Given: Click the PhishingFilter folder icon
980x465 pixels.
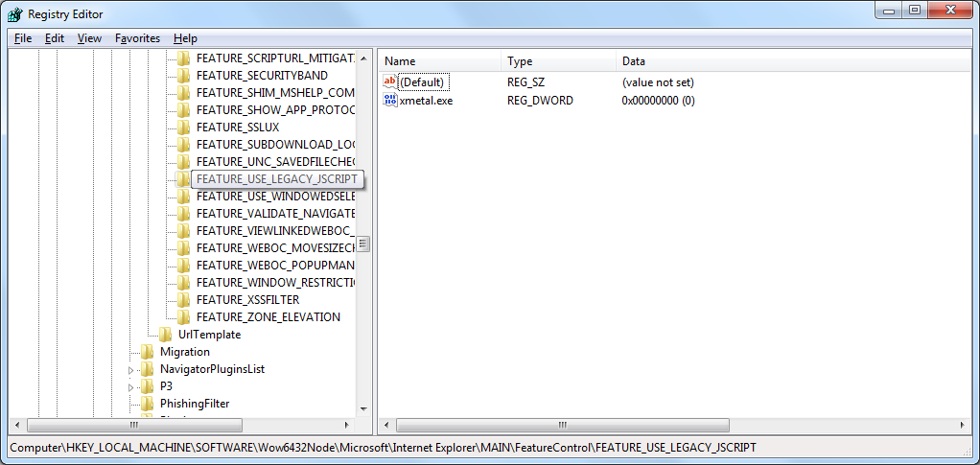Looking at the screenshot, I should point(147,403).
